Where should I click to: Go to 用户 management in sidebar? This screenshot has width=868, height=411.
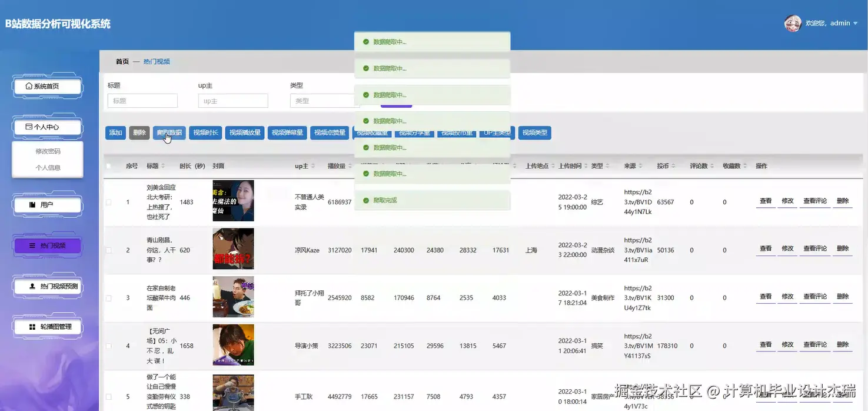pos(47,205)
